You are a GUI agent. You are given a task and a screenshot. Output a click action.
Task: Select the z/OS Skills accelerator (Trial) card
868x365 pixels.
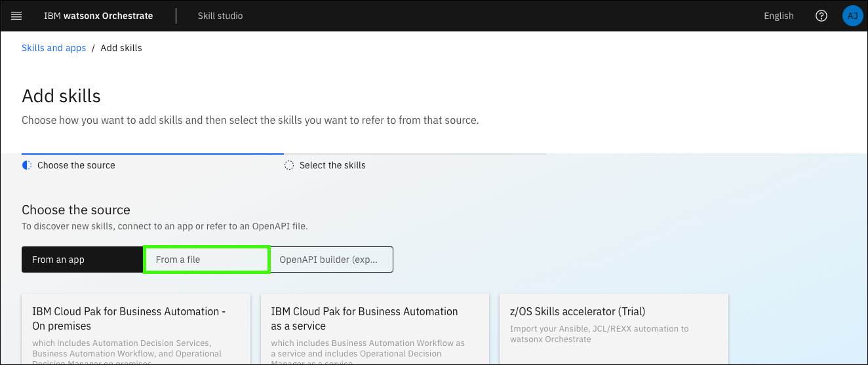pos(613,329)
